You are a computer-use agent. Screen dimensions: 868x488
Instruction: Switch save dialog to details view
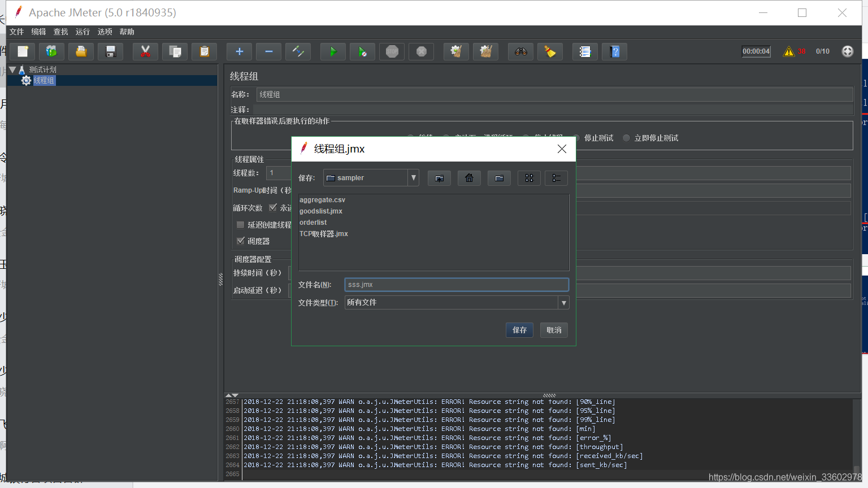(557, 178)
